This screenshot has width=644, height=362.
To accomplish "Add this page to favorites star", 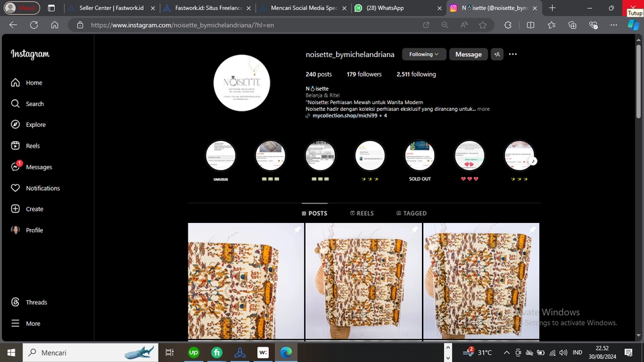I will (x=482, y=25).
